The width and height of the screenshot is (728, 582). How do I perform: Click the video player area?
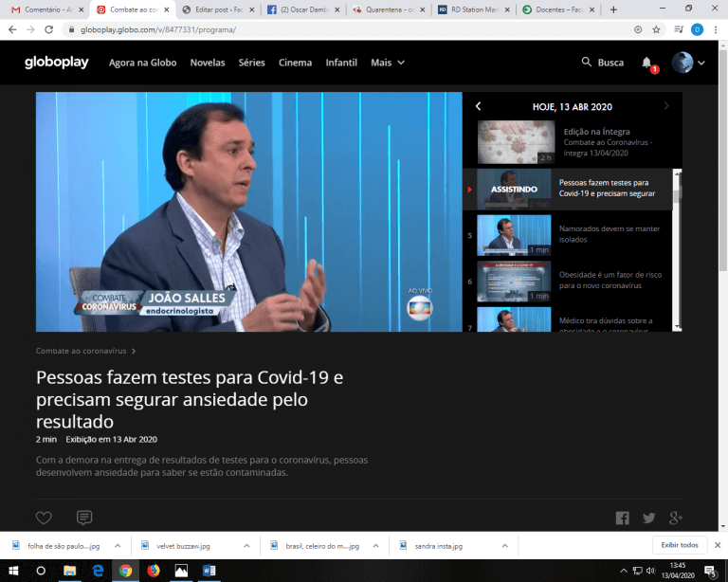(x=249, y=211)
